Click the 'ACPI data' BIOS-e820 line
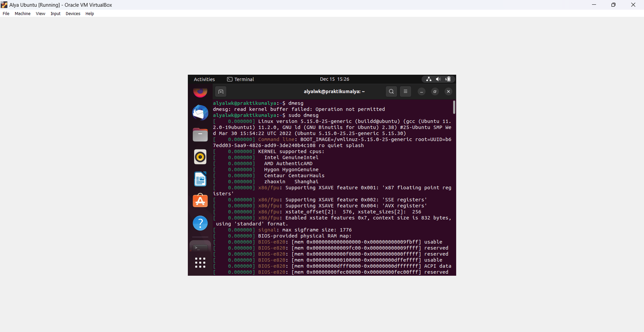 (332, 266)
